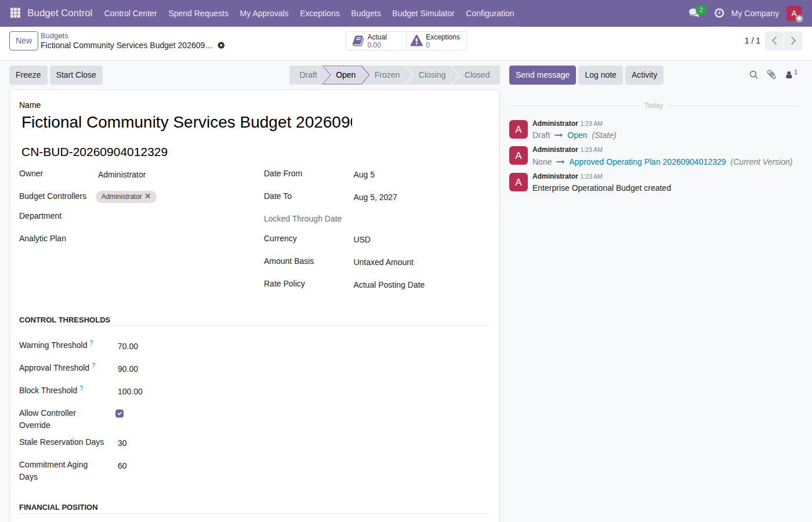Show help for Approval Threshold
This screenshot has width=812, height=522.
pyautogui.click(x=94, y=365)
